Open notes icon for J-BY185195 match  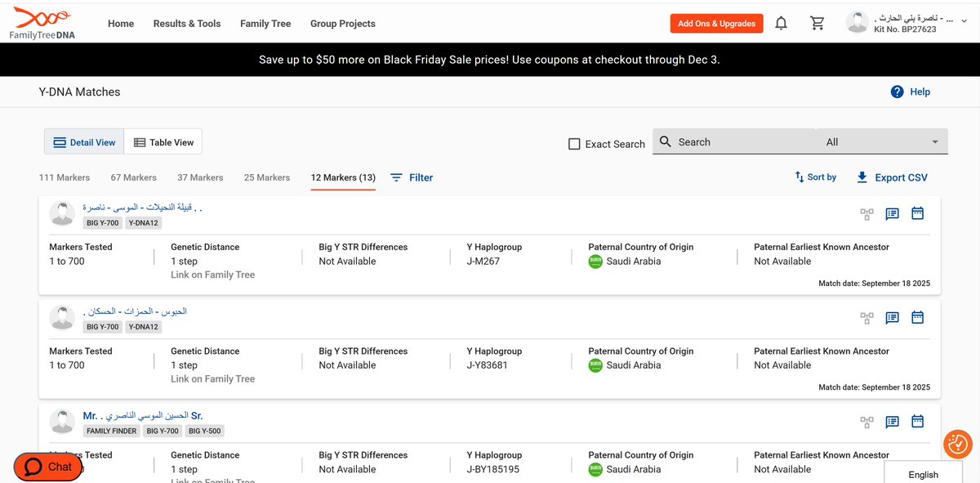892,422
